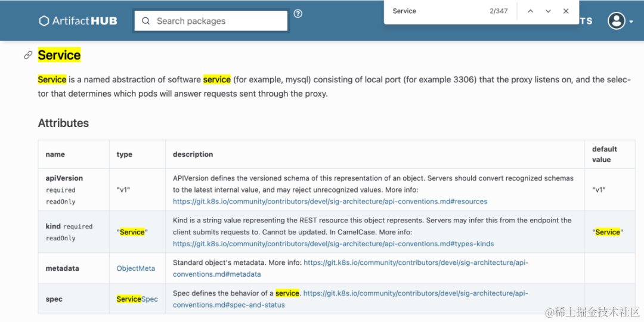Copy anchor link icon beside Service heading
This screenshot has height=322, width=644.
coord(28,55)
